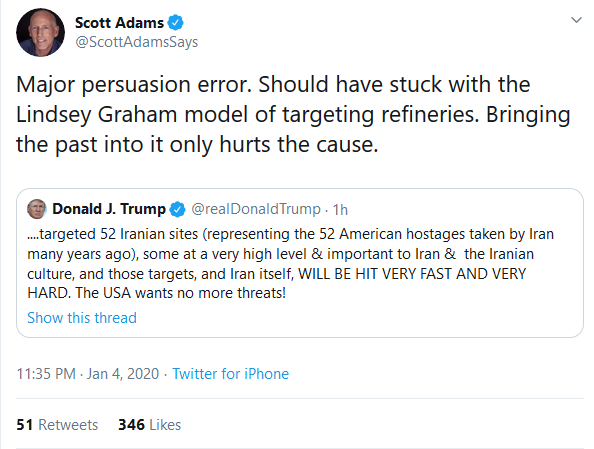View the 51 Retweets list
Viewport: 594px width, 449px height.
click(x=57, y=425)
